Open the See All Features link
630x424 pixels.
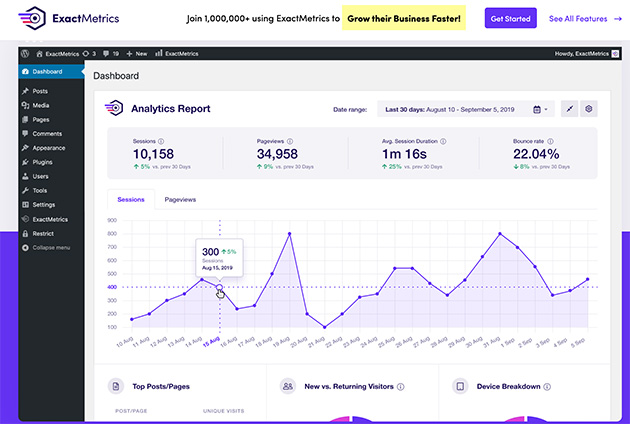(585, 18)
